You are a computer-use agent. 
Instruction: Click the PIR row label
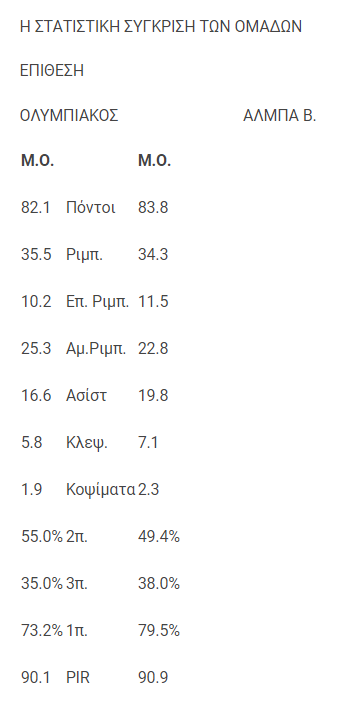(x=78, y=677)
